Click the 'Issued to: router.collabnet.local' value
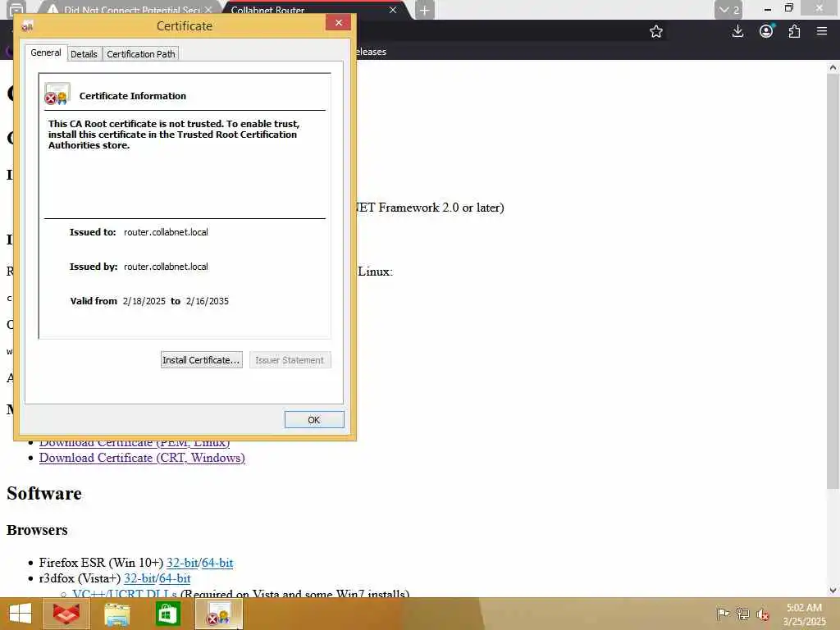Viewport: 840px width, 630px height. pos(166,232)
